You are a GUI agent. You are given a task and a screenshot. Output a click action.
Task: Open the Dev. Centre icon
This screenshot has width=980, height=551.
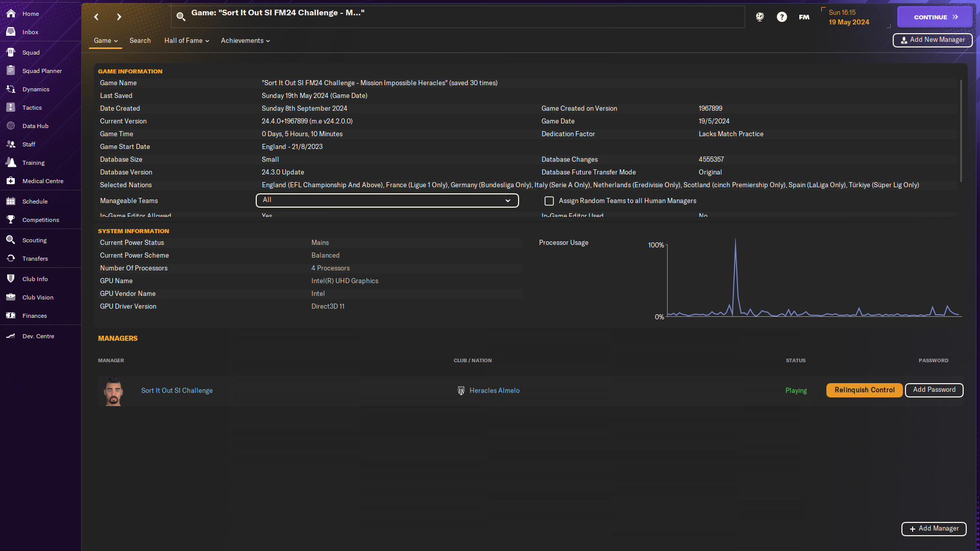coord(11,336)
